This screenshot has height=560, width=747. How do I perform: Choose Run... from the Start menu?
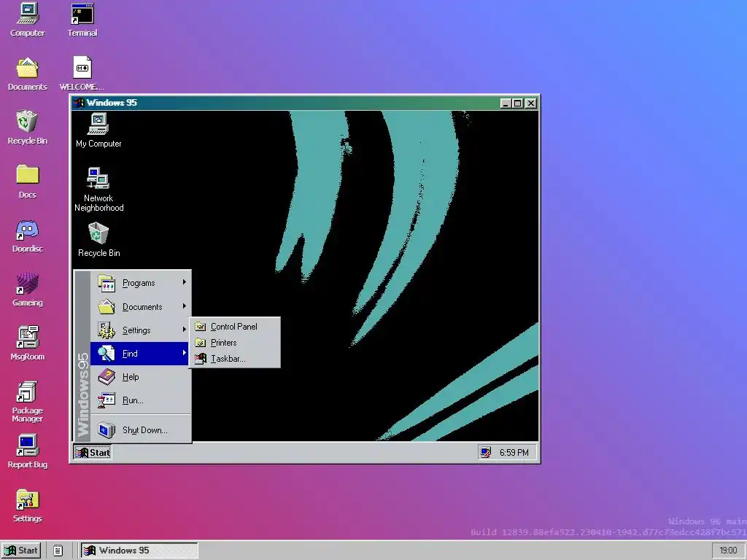(141, 400)
